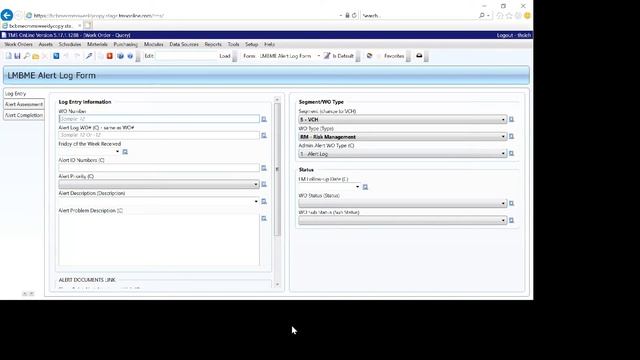Click into the Alert Log WO# input field

pos(159,135)
